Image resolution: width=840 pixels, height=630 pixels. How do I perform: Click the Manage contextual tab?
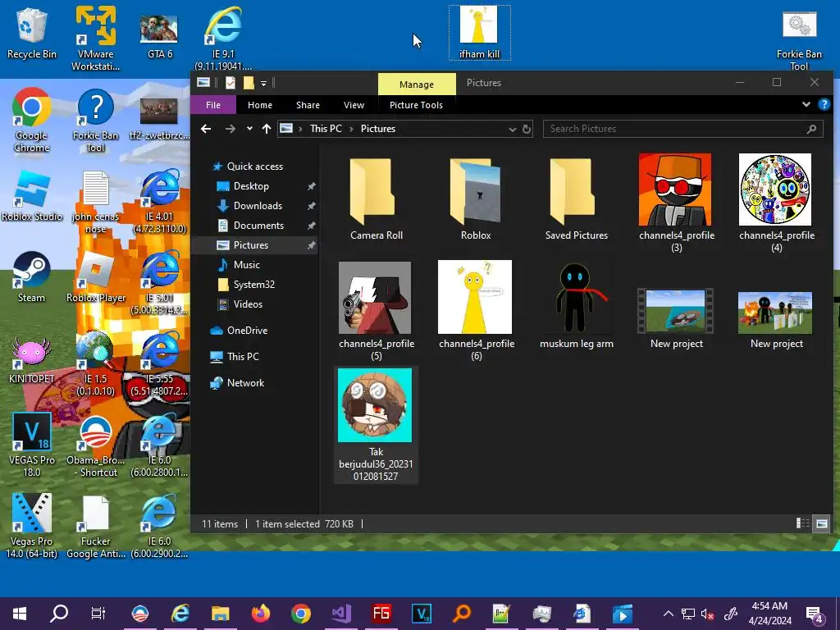416,84
